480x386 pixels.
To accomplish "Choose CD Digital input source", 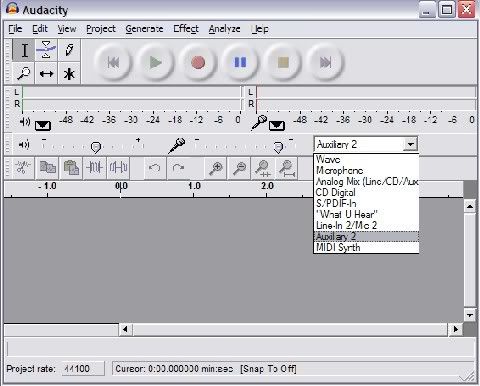I will (366, 192).
